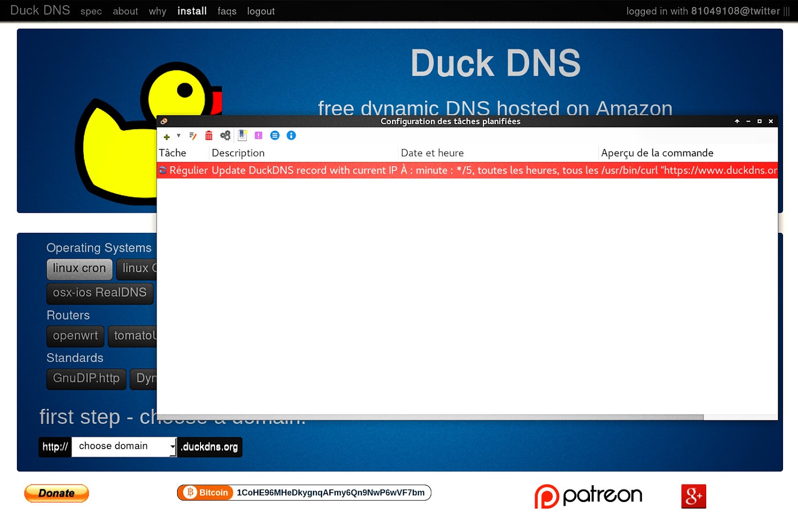Screen dimensions: 798x532
Task: Click the http:// prefix label
Action: click(x=55, y=447)
